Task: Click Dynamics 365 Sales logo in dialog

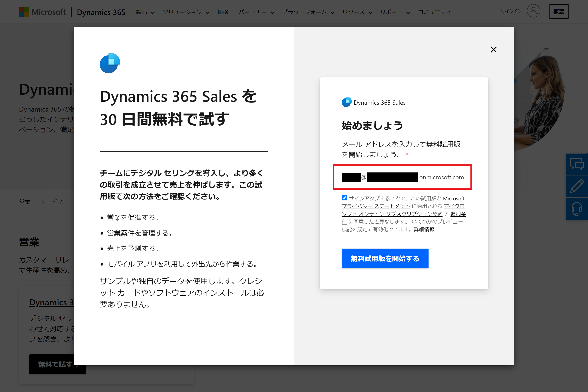Action: tap(110, 63)
